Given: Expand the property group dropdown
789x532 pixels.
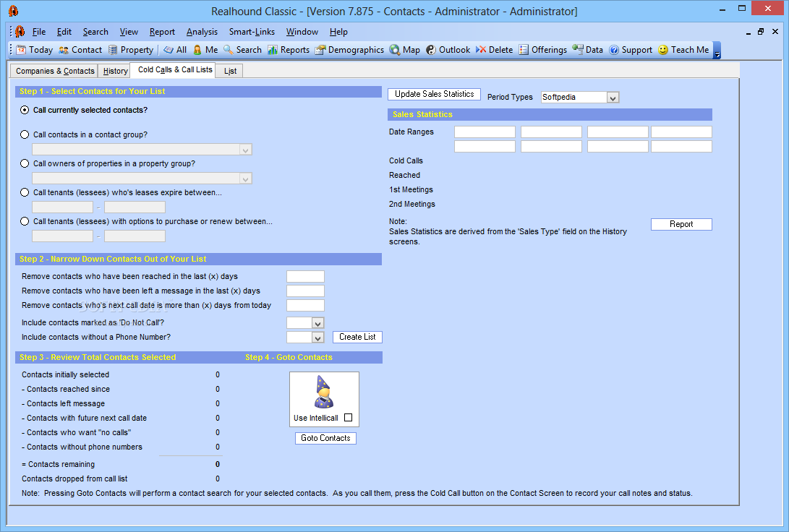Looking at the screenshot, I should [245, 179].
